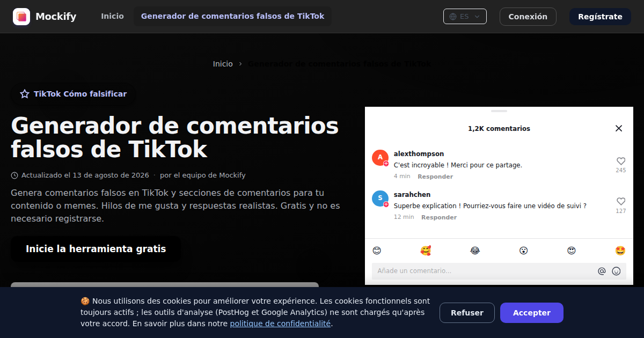Click the 127 likes count

pyautogui.click(x=621, y=211)
